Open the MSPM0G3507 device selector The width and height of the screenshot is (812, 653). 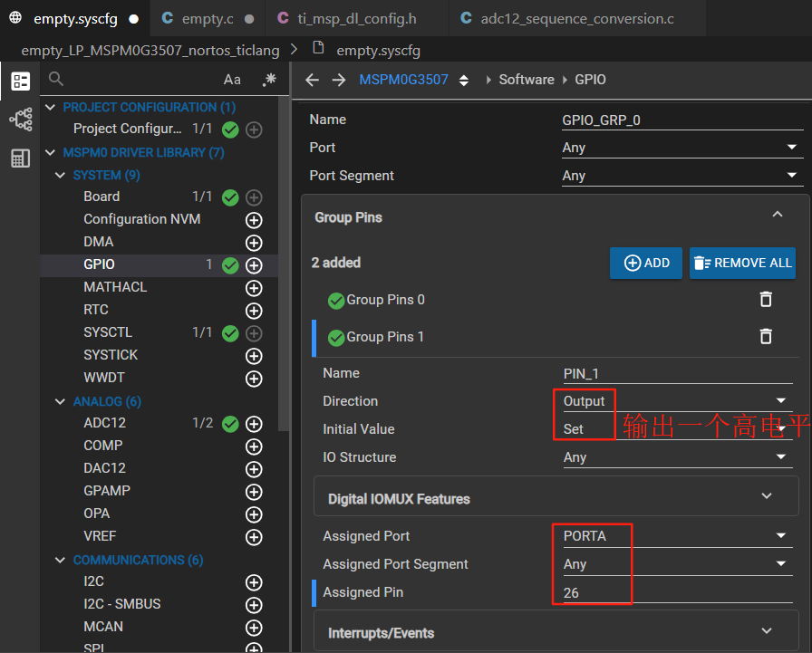pos(414,80)
